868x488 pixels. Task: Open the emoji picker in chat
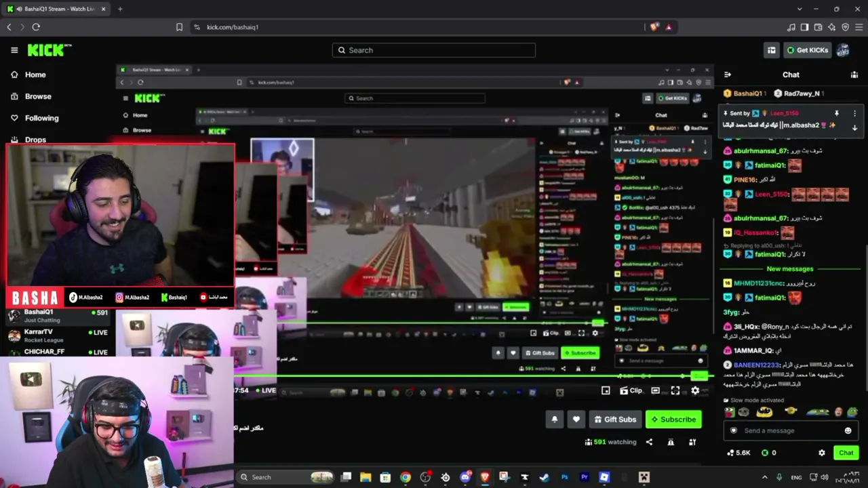coord(848,430)
